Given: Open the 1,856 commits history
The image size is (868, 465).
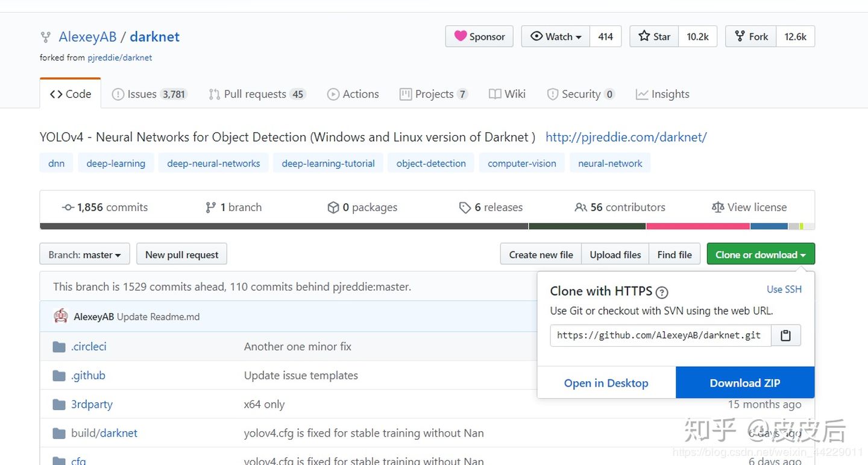Looking at the screenshot, I should pyautogui.click(x=105, y=207).
